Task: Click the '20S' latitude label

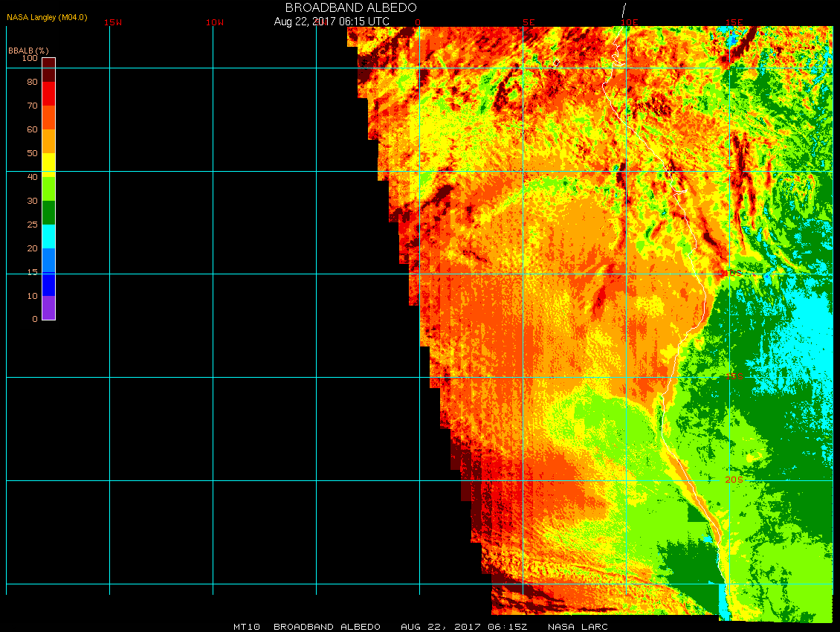Action: [x=734, y=480]
